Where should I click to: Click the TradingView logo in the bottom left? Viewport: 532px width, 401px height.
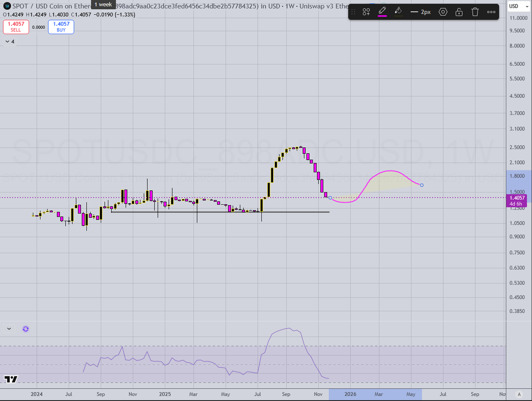(x=11, y=380)
